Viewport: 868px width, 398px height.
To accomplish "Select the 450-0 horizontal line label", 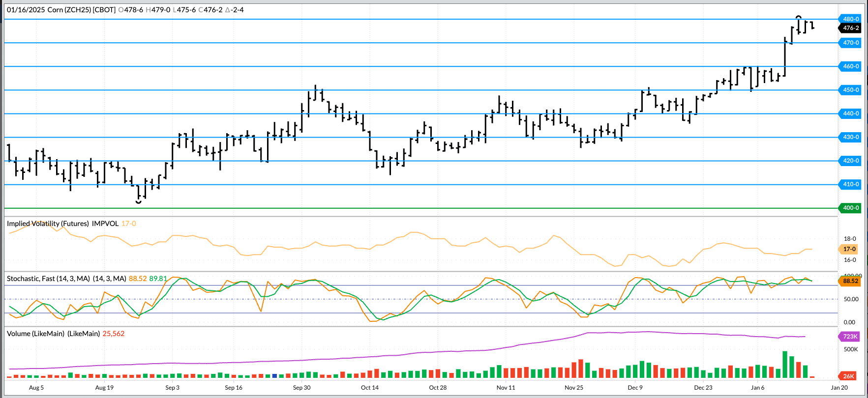I will (850, 90).
